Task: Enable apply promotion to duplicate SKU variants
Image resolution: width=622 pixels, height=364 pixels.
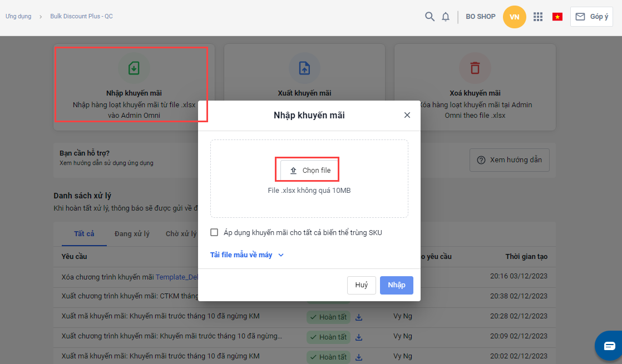Action: pyautogui.click(x=214, y=232)
